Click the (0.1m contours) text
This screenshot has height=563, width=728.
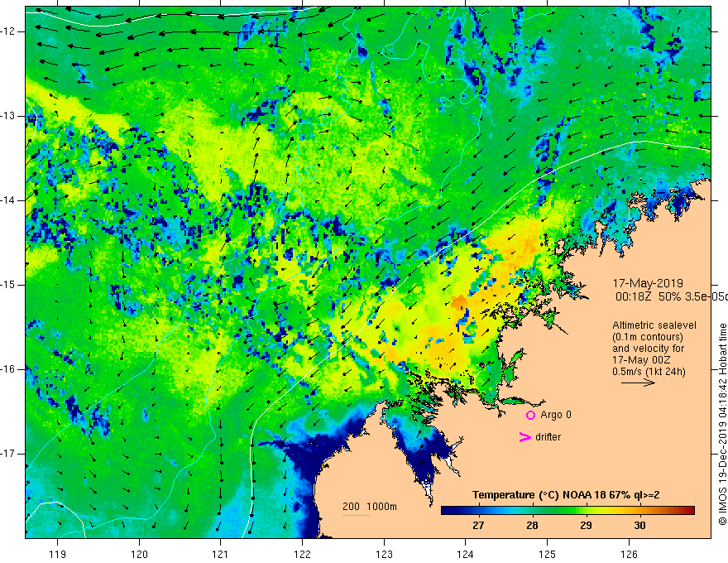[648, 337]
